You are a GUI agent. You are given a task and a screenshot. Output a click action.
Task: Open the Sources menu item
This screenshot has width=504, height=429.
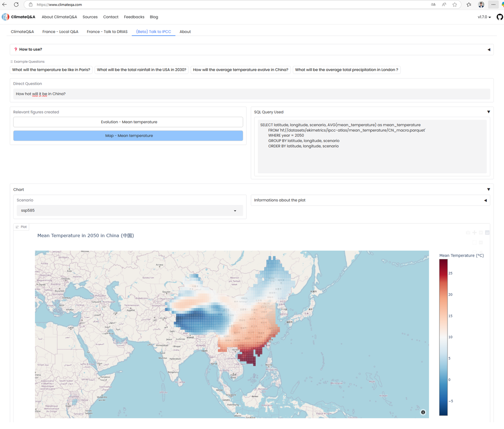pos(90,17)
